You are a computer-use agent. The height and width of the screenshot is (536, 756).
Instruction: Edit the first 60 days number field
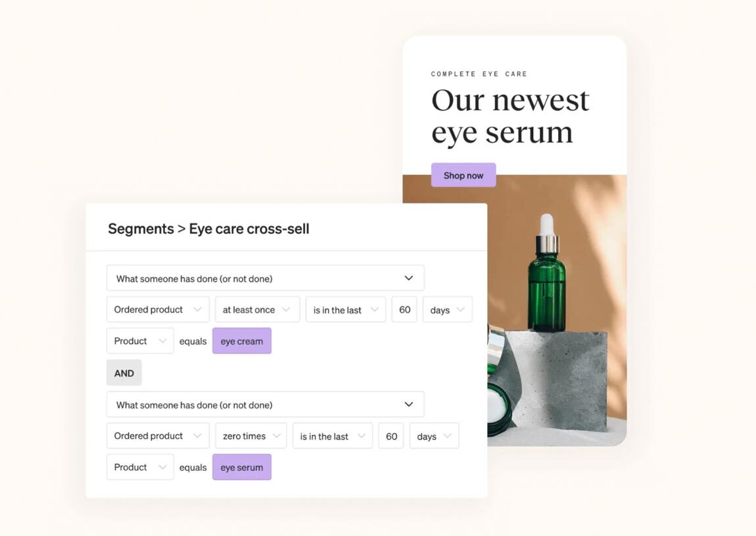click(404, 309)
